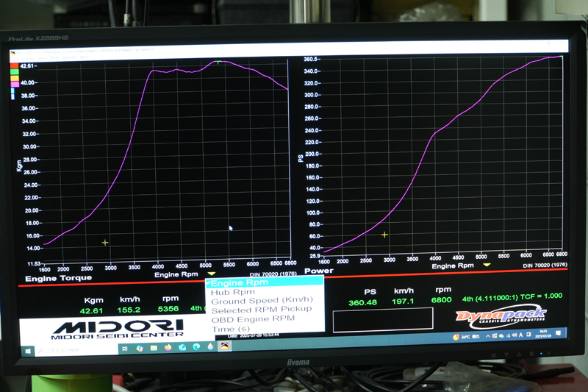This screenshot has width=588, height=392.
Task: Choose OBD Engine RPM axis option
Action: point(253,319)
